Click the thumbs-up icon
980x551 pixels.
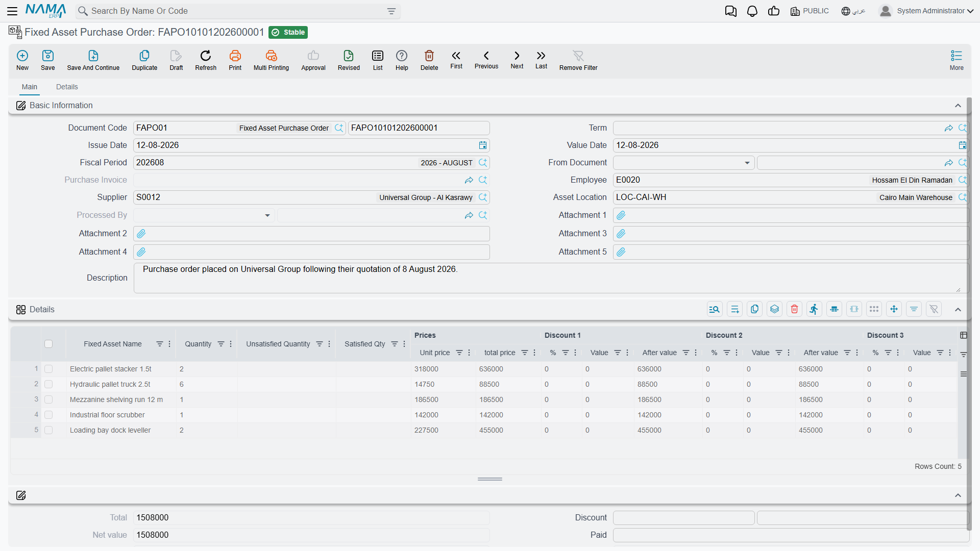pyautogui.click(x=774, y=11)
